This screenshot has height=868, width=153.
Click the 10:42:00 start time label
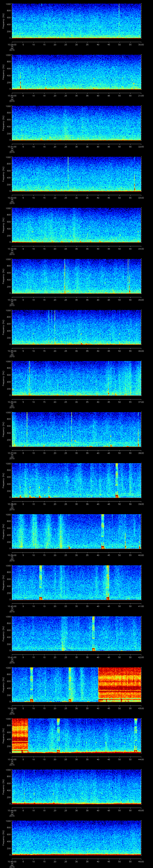(x=12, y=708)
